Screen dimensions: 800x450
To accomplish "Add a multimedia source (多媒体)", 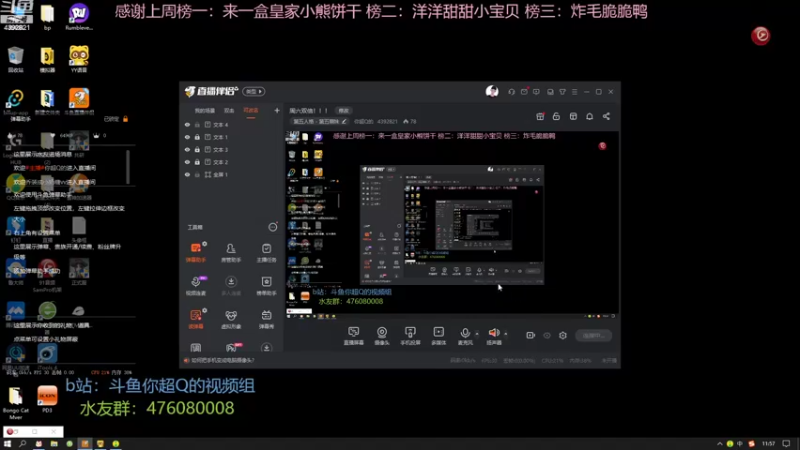I will (438, 335).
